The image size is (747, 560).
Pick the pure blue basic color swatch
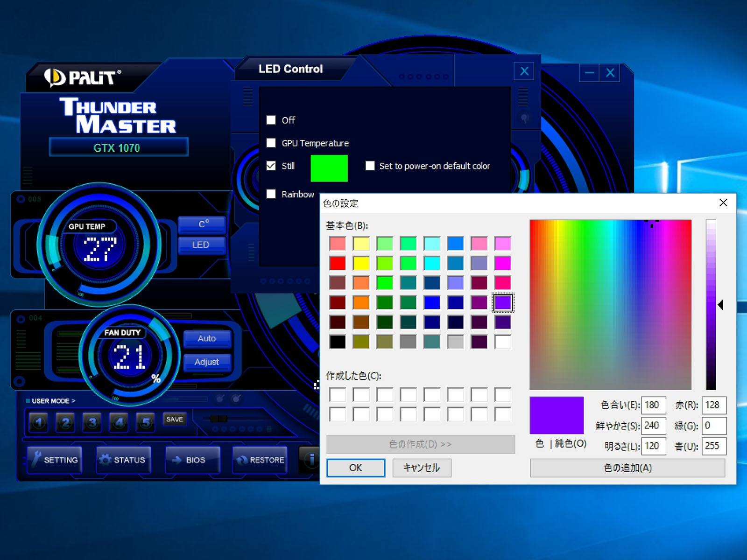click(x=432, y=302)
